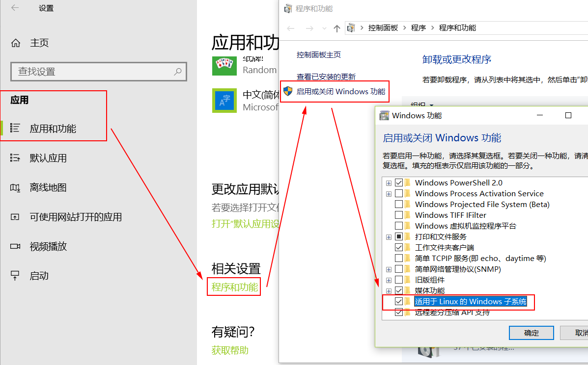This screenshot has width=588, height=365.
Task: Open 控制面板主页 link
Action: 319,54
